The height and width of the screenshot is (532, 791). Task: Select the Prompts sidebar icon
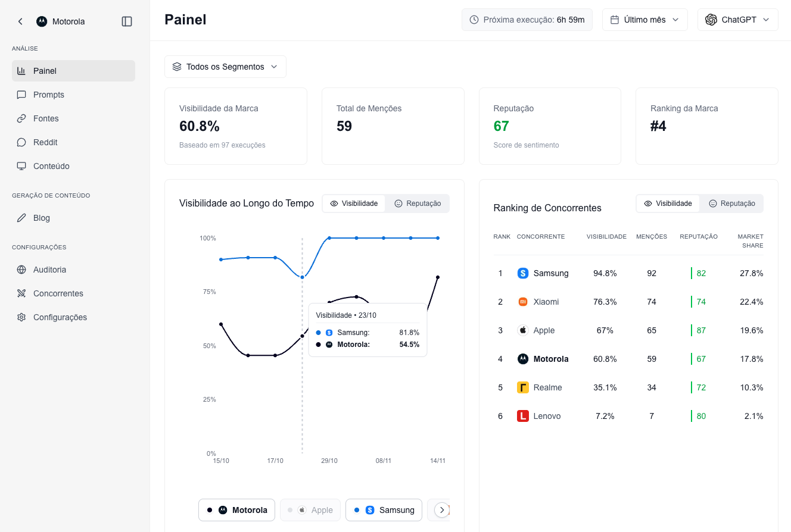tap(21, 95)
